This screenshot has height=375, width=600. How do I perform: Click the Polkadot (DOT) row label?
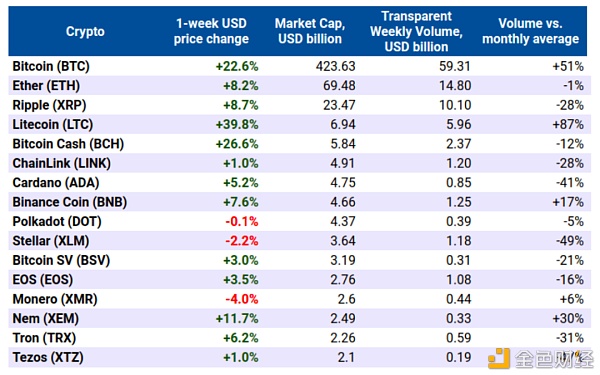coord(57,222)
